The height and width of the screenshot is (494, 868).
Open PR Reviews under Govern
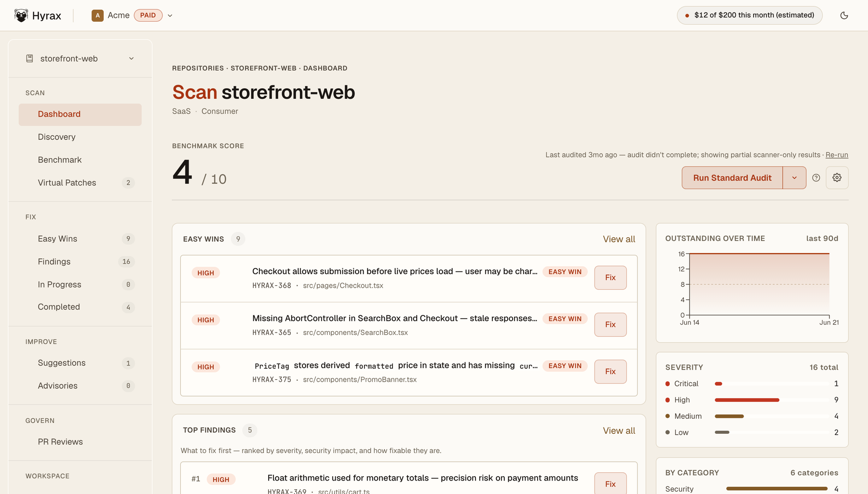(x=80, y=442)
